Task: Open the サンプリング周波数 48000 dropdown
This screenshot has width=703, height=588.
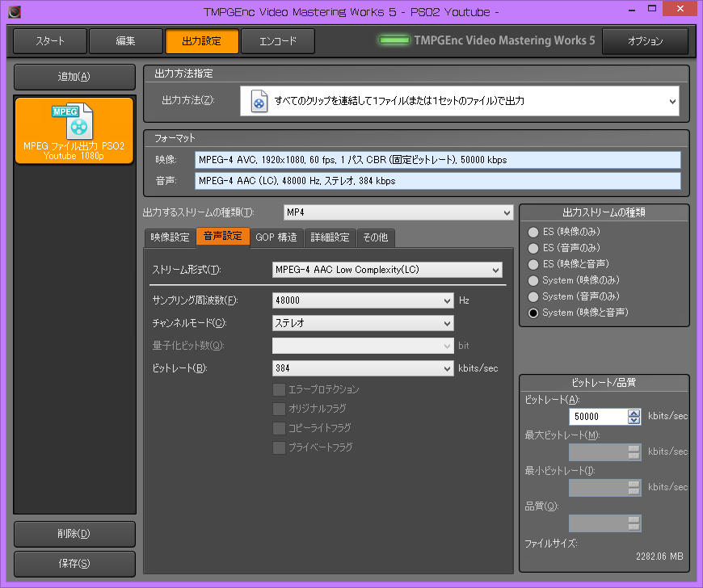Action: pyautogui.click(x=363, y=300)
